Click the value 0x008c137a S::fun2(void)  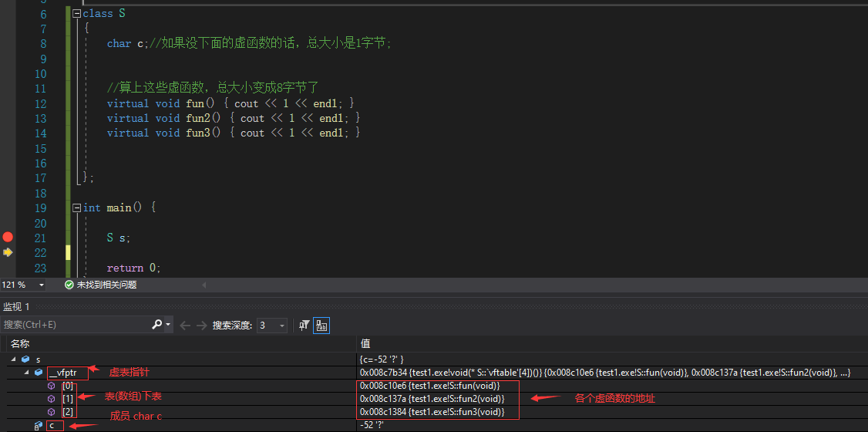(x=432, y=399)
